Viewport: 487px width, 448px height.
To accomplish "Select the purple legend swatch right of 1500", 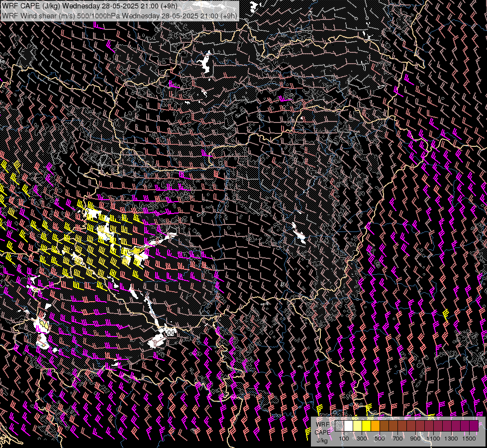I will [474, 426].
